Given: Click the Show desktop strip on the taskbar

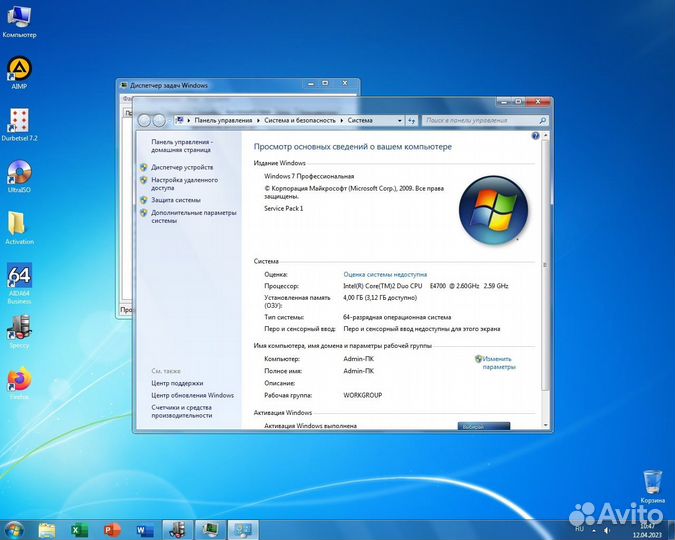Looking at the screenshot, I should (x=671, y=530).
